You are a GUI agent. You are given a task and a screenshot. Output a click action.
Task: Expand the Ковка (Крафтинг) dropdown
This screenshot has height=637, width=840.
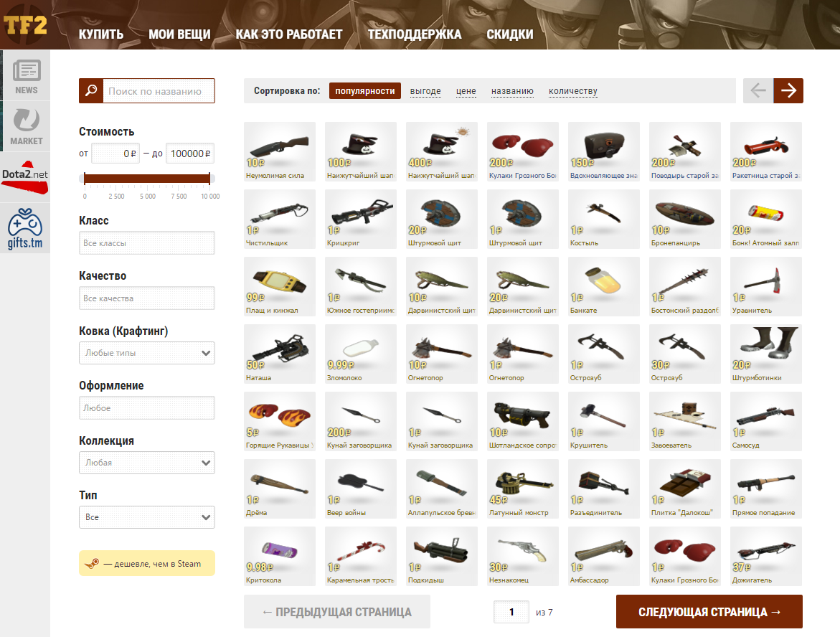(147, 353)
